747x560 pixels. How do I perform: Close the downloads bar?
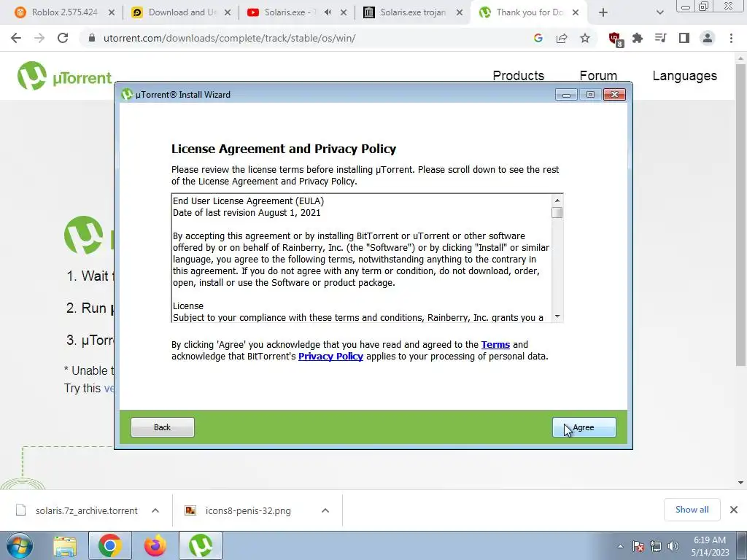[734, 510]
